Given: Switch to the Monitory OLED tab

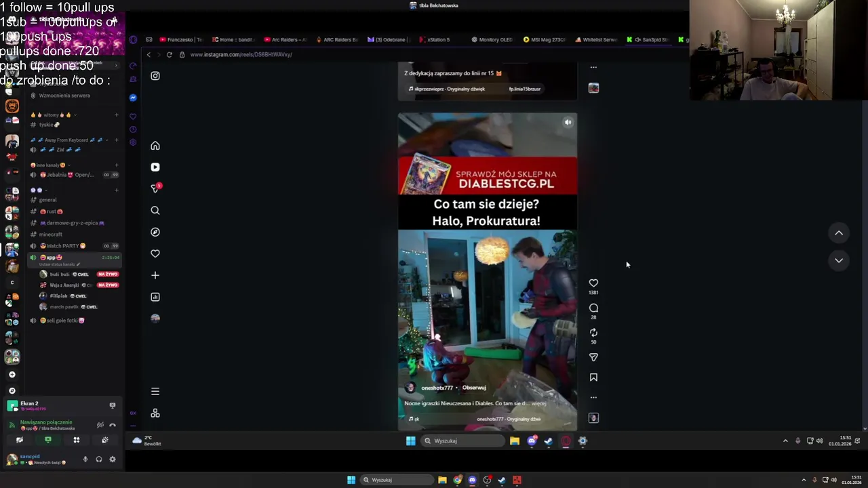Looking at the screenshot, I should click(x=492, y=39).
